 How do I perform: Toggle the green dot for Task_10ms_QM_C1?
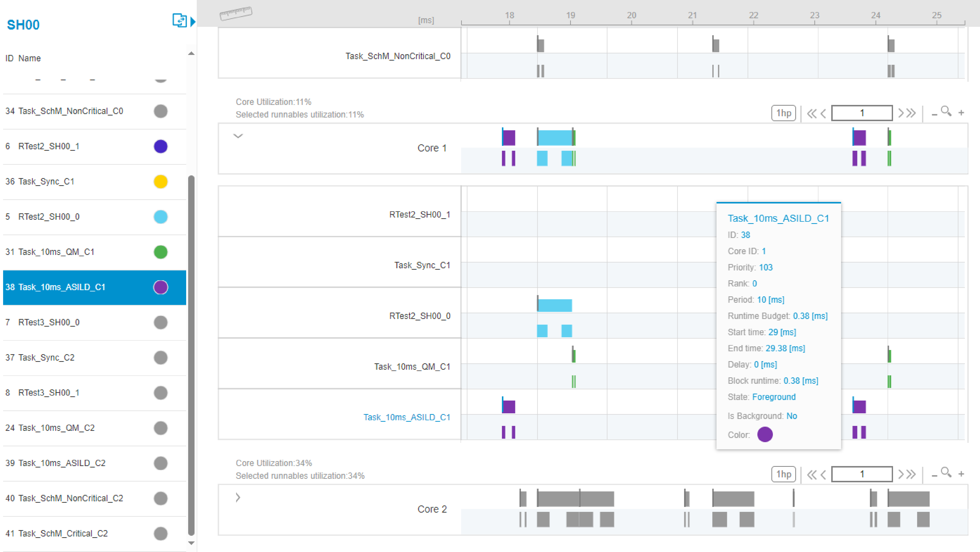click(161, 252)
